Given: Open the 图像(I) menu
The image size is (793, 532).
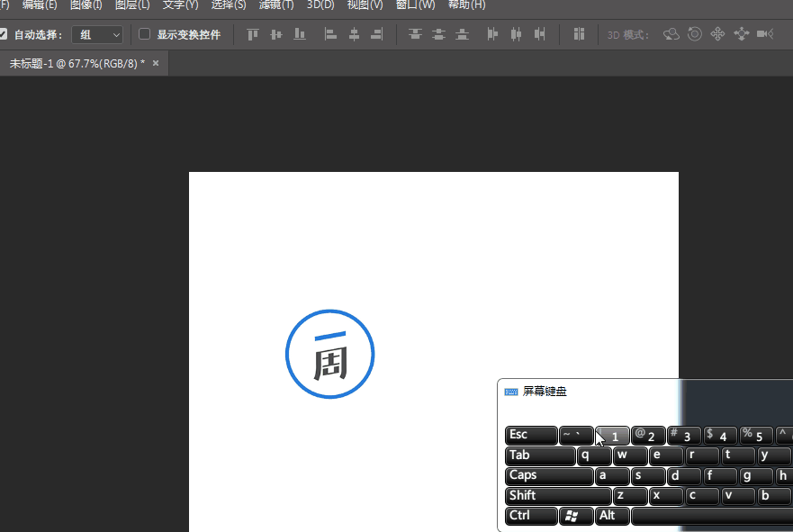Looking at the screenshot, I should click(x=86, y=5).
